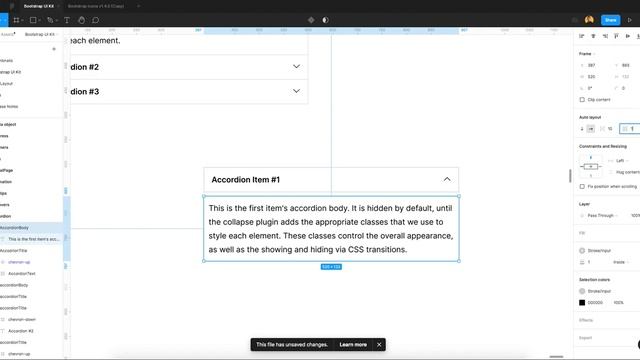Edit the X position field 397
Viewport: 640px width, 360px height.
[591, 65]
